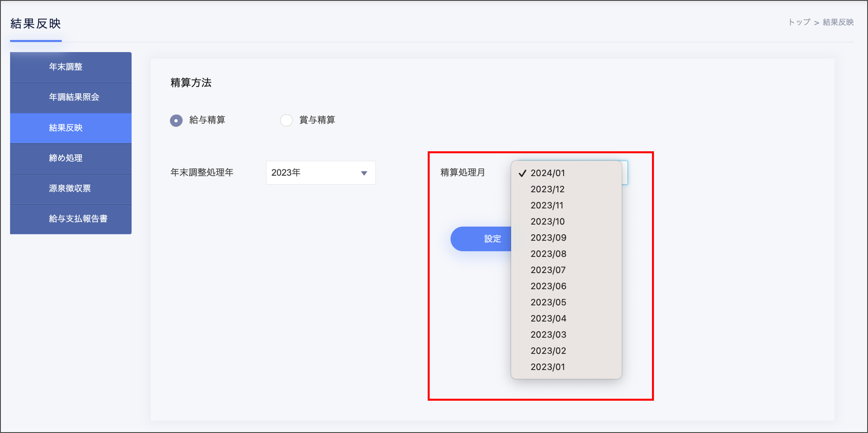Select 2023/06 from the month dropdown
868x433 pixels.
click(x=548, y=286)
